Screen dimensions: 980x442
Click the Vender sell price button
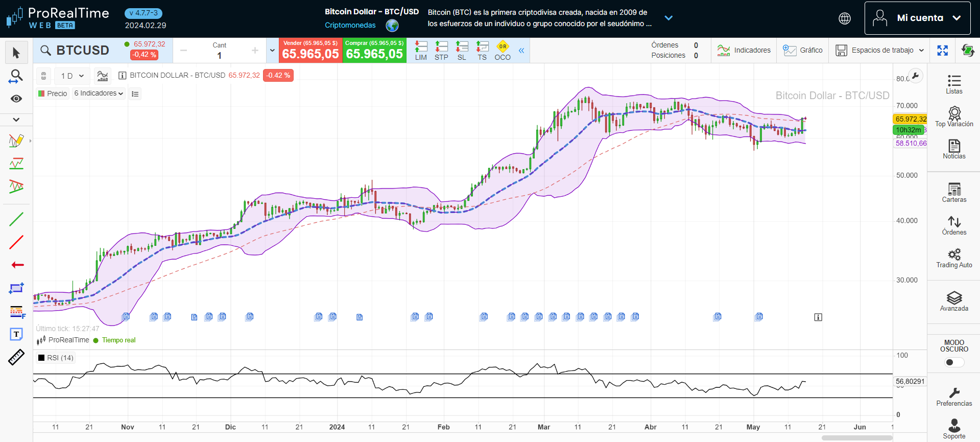(310, 51)
